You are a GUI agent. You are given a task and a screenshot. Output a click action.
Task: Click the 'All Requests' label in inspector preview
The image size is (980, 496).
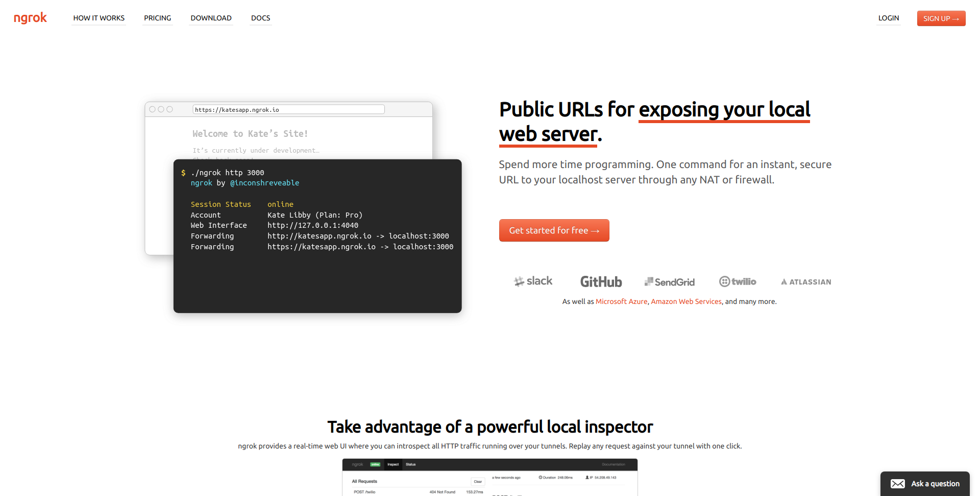coord(364,481)
